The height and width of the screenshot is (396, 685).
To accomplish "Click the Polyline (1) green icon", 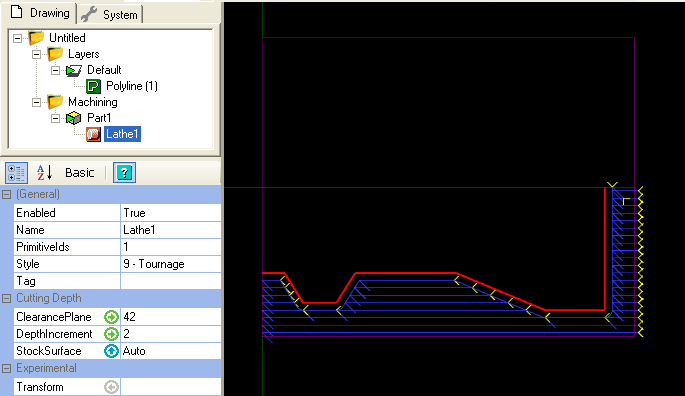I will coord(93,86).
